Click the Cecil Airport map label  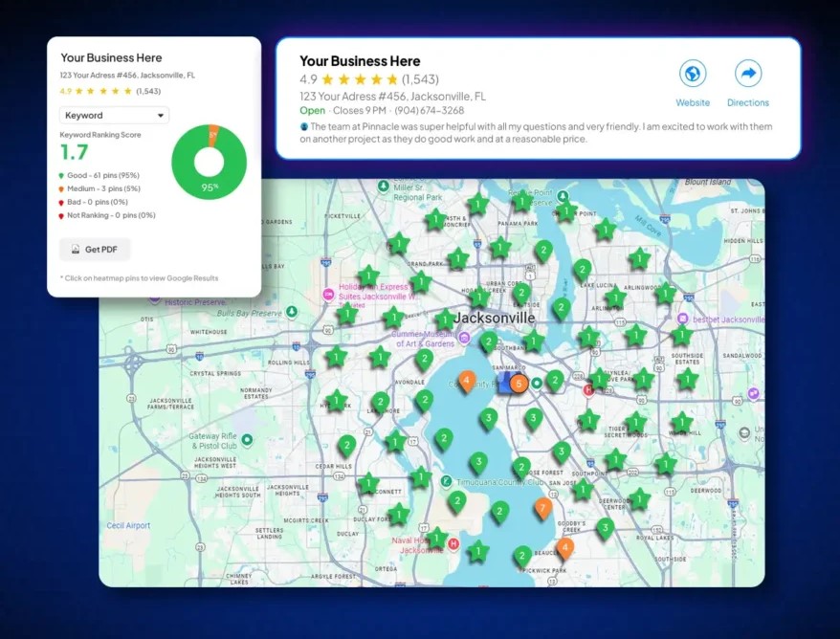pos(127,525)
